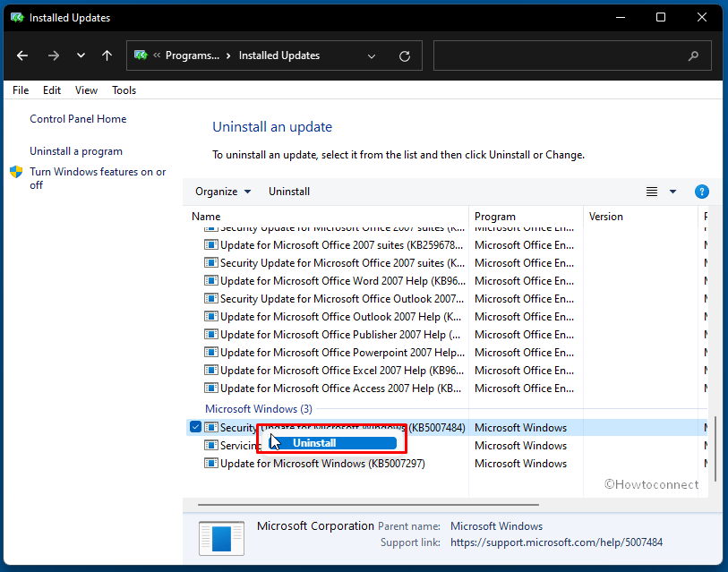Viewport: 728px width, 572px height.
Task: Click Microsoft Windows program cell for KB5007297
Action: coord(520,464)
